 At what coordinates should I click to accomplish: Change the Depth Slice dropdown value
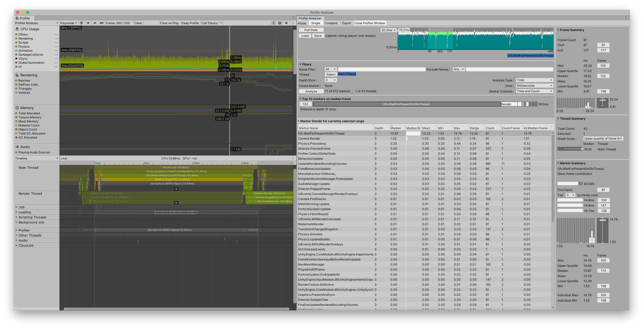coord(330,80)
